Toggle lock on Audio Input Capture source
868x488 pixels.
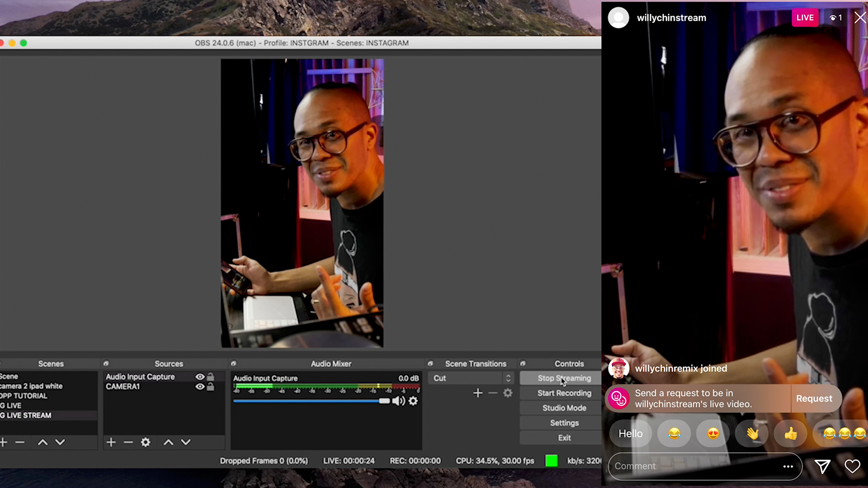pyautogui.click(x=210, y=376)
